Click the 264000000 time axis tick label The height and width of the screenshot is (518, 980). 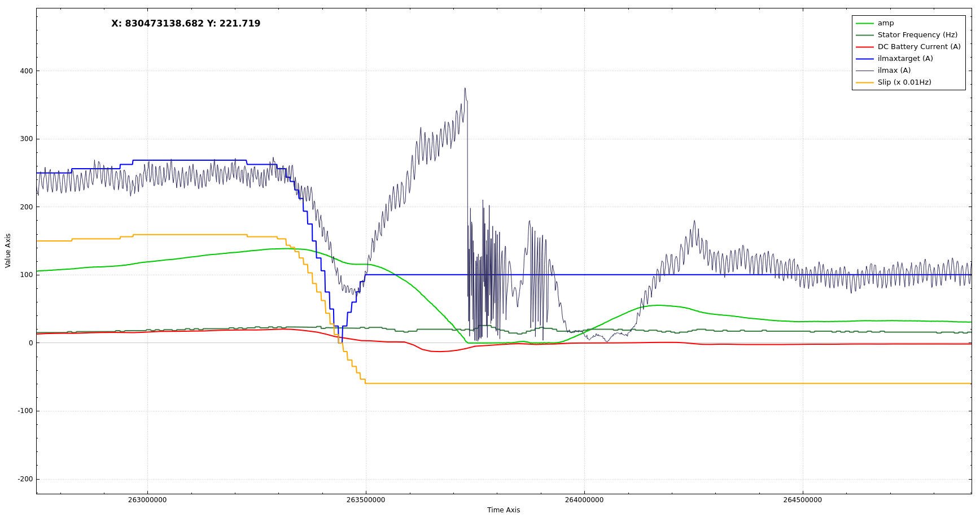click(x=584, y=500)
